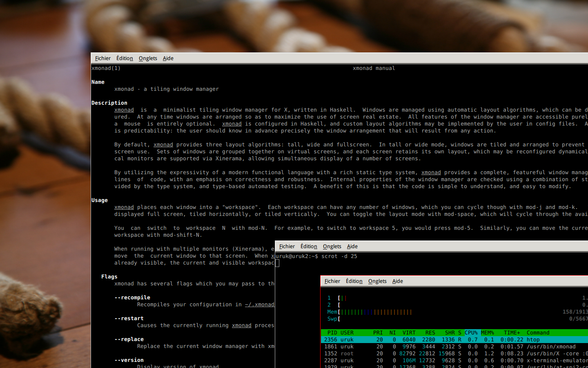Click the 'scrot -d 25' command text
This screenshot has height=368, width=588.
click(339, 256)
